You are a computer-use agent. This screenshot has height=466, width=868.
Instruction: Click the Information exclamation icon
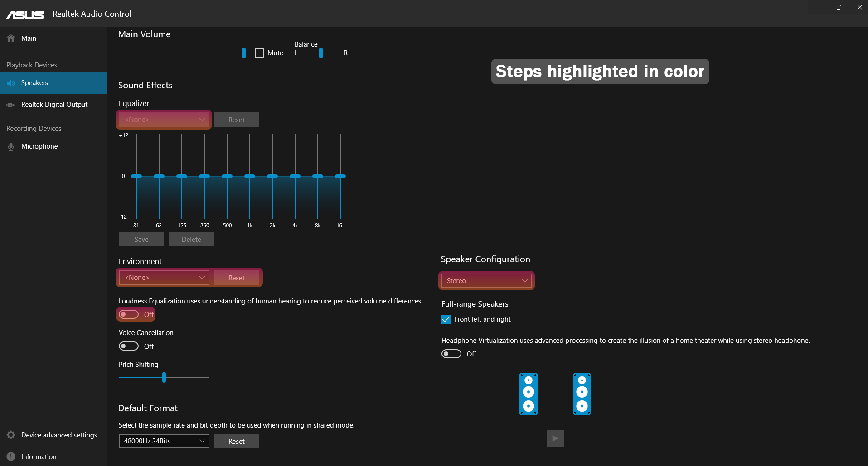click(11, 457)
